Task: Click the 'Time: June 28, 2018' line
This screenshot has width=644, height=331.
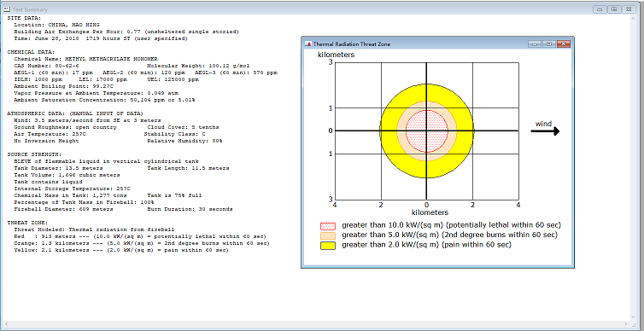Action: point(101,38)
